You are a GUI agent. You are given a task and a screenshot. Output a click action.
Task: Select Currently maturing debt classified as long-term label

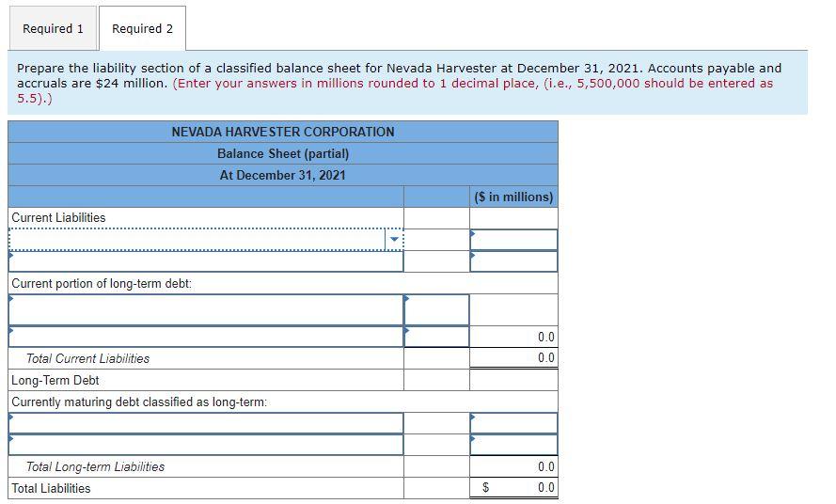140,402
